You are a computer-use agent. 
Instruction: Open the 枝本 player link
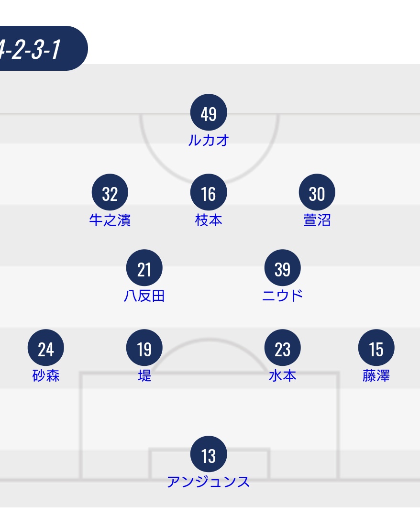(209, 220)
